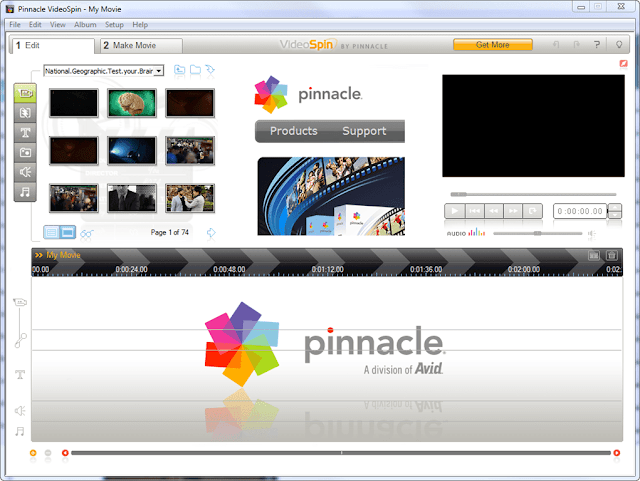This screenshot has height=481, width=640.
Task: Zoom out timeline with grey minus
Action: 48,452
